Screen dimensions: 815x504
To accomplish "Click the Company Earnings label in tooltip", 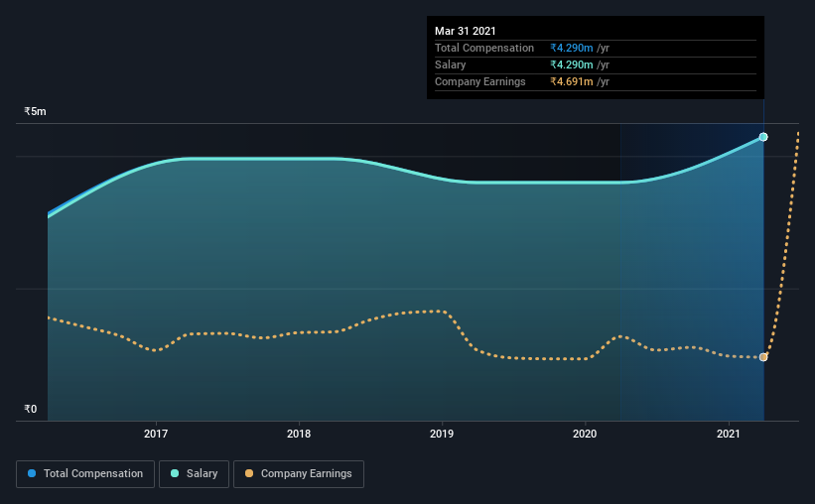I will click(x=480, y=81).
